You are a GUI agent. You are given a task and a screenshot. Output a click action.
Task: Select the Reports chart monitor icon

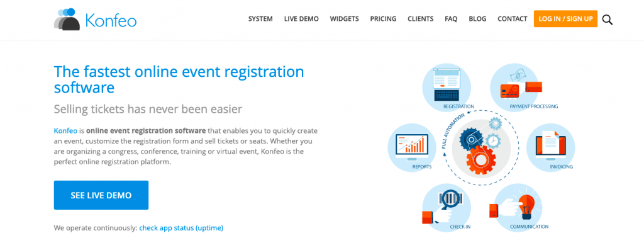point(412,147)
